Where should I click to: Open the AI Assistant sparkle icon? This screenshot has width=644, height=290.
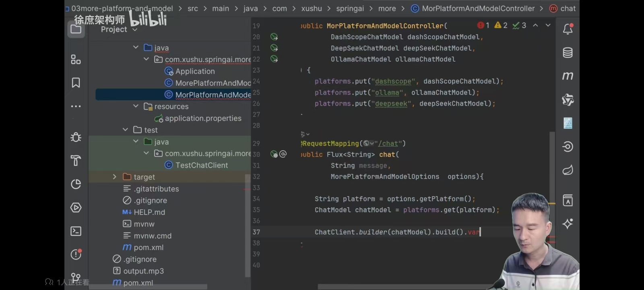point(568,224)
